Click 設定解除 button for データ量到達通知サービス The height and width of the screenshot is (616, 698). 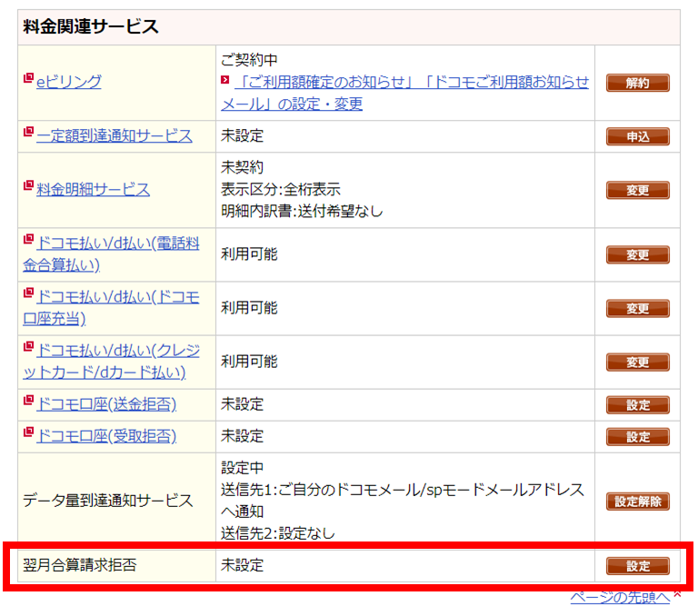pyautogui.click(x=637, y=502)
